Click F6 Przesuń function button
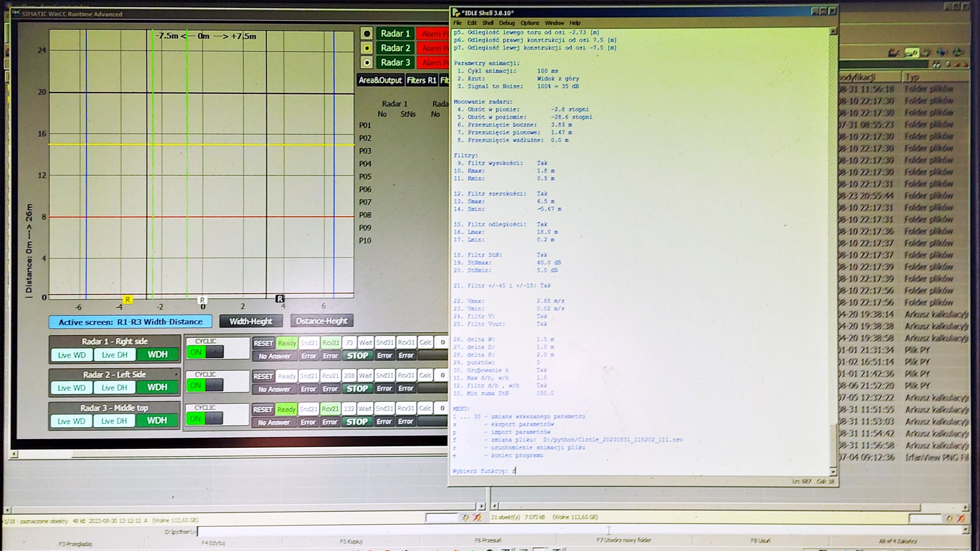This screenshot has width=980, height=551. pos(488,540)
